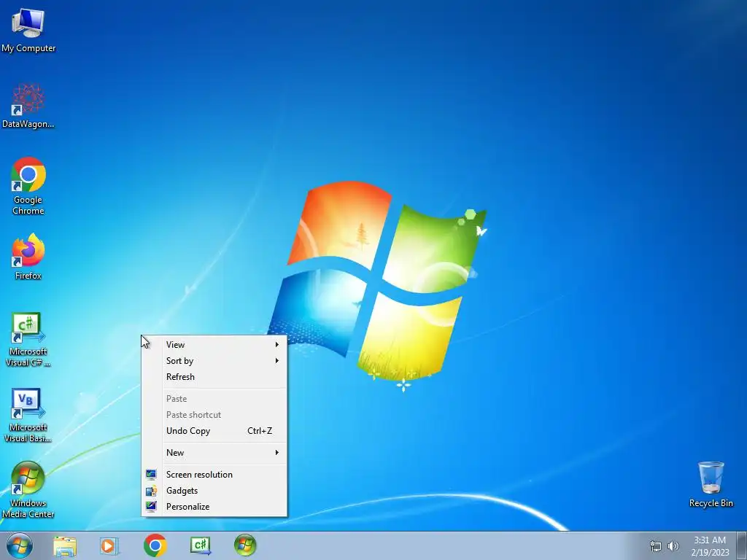Open the clock showing 3:31 AM
This screenshot has height=560, width=747.
coord(710,546)
